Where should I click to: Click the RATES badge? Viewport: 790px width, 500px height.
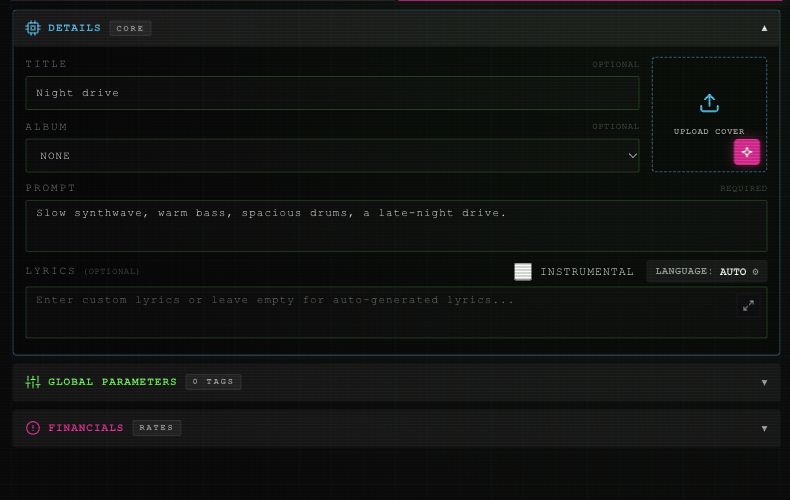pyautogui.click(x=157, y=427)
